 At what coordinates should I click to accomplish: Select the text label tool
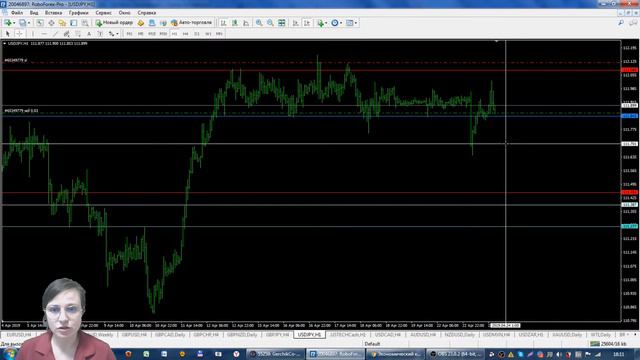coord(100,33)
